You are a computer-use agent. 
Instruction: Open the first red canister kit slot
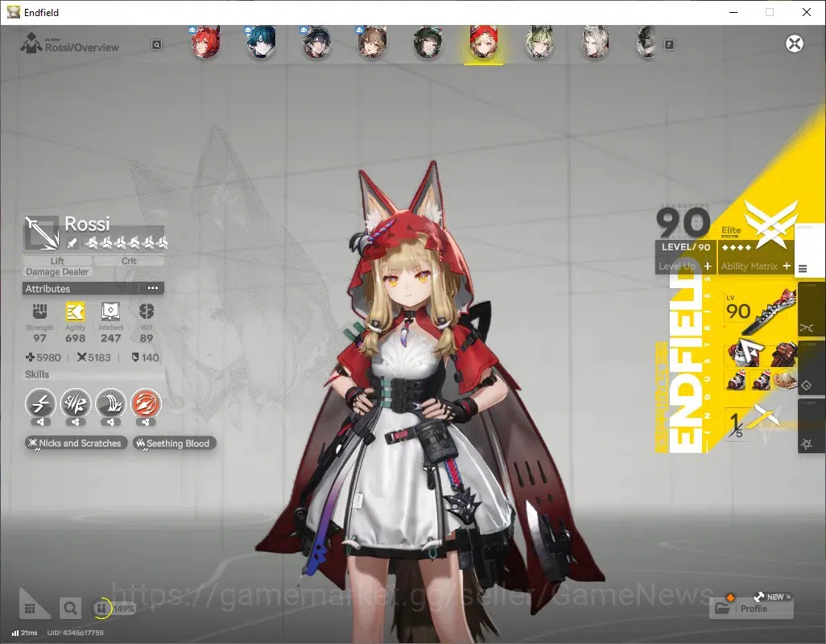coord(735,380)
